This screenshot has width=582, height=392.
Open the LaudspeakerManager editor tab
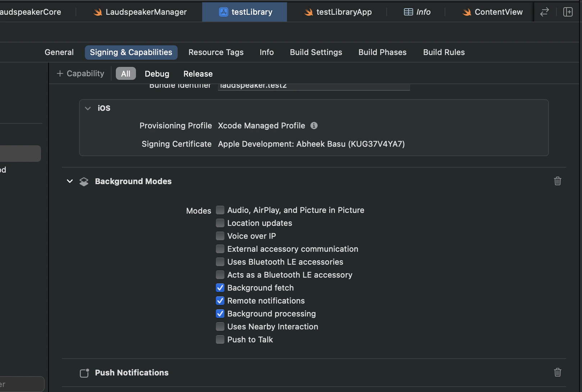coord(140,12)
